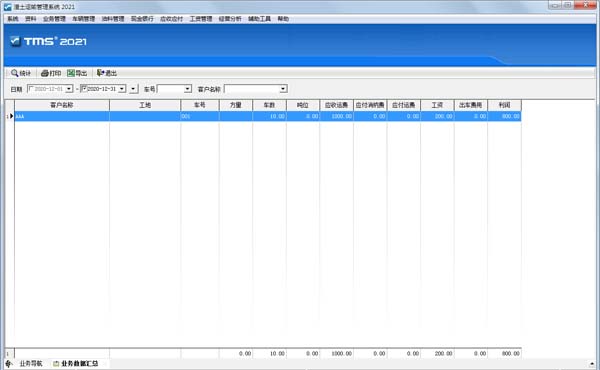Switch to the 业务导航 tab
This screenshot has height=370, width=600.
(31, 363)
